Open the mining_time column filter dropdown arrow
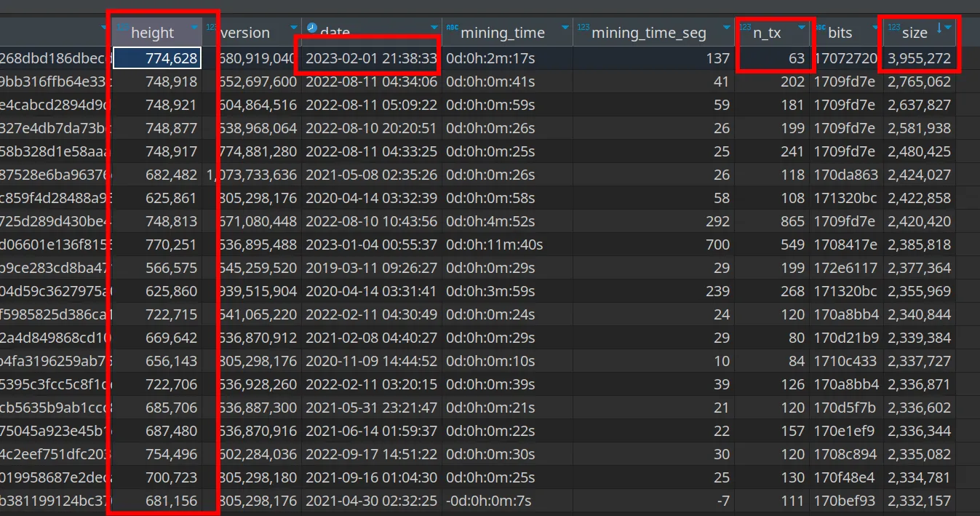 pyautogui.click(x=565, y=28)
